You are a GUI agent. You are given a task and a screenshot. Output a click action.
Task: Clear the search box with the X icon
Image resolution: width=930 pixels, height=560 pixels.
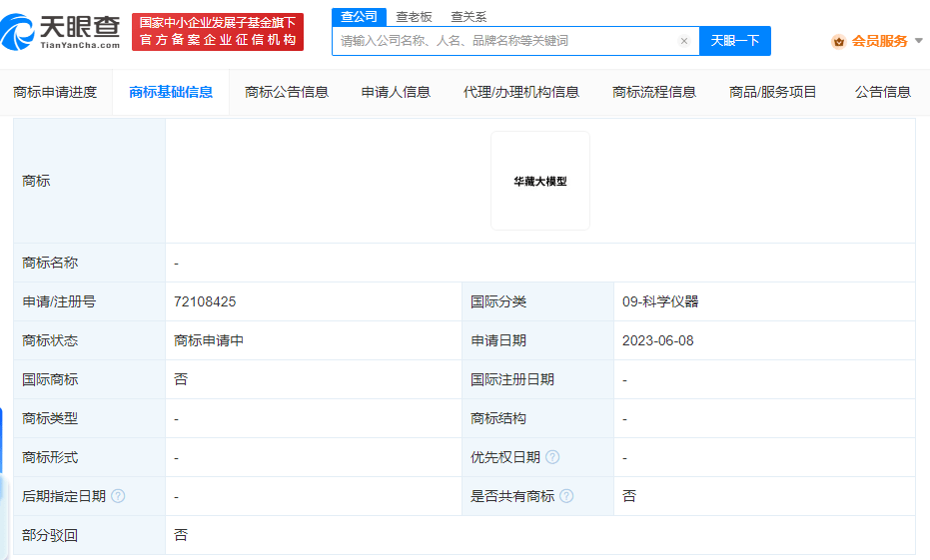[684, 41]
